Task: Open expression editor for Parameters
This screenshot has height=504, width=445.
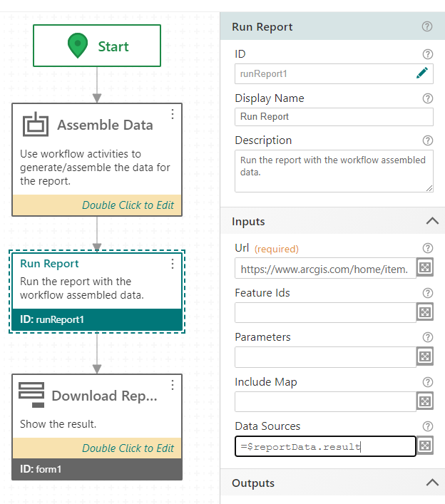Action: [425, 356]
